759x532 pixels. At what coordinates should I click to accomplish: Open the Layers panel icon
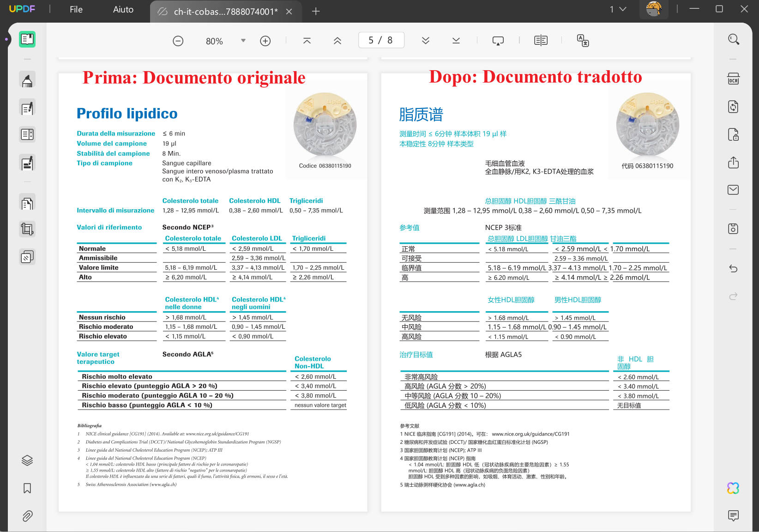tap(27, 460)
